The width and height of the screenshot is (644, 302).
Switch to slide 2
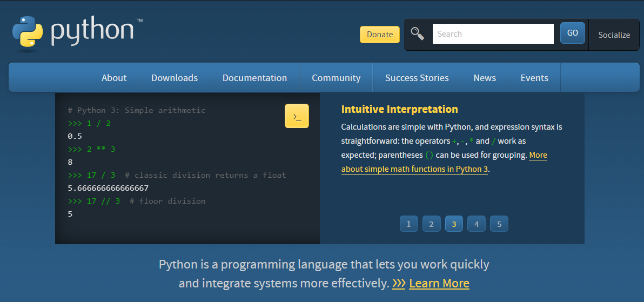pos(431,224)
